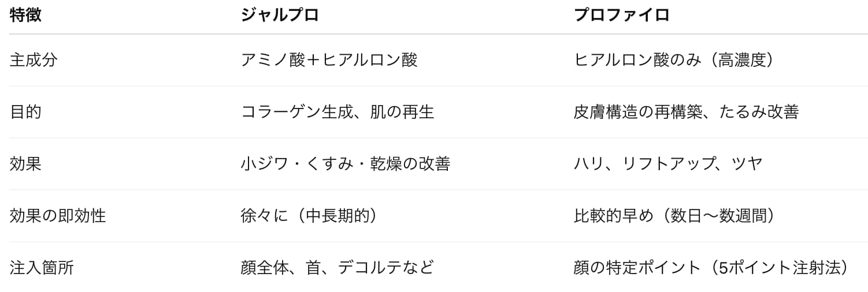Click the 比較的早め（数日〜数週間） cell
The height and width of the screenshot is (292, 868).
coord(674,216)
